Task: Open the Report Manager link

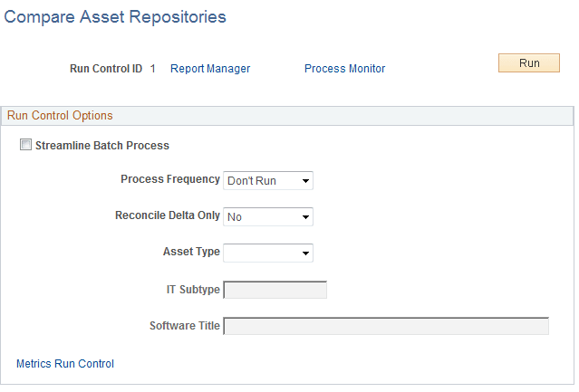Action: coord(210,69)
